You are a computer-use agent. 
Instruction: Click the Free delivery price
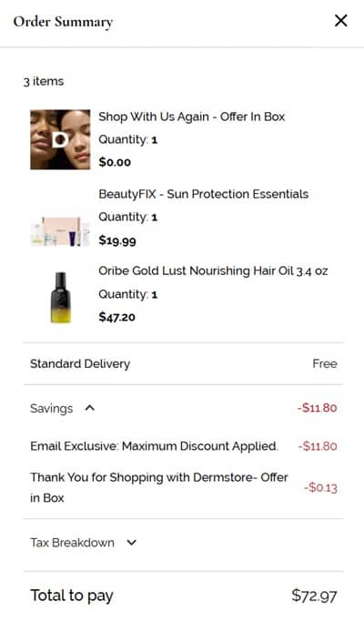click(325, 363)
